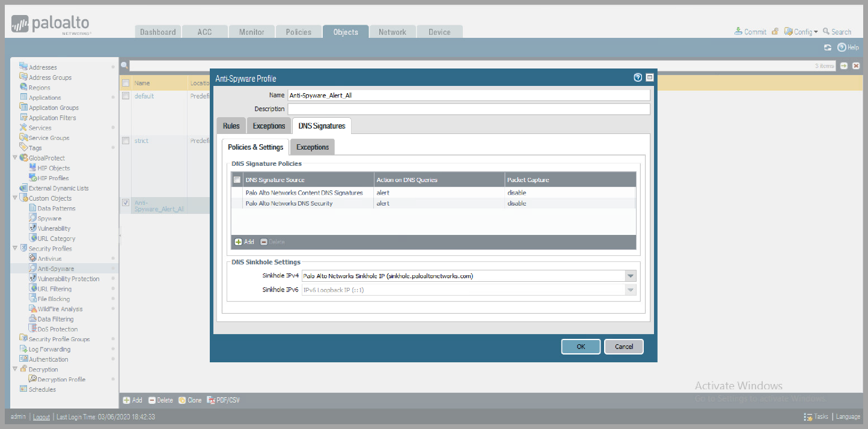The image size is (868, 429).
Task: Click the URL Filtering globe icon
Action: [32, 288]
